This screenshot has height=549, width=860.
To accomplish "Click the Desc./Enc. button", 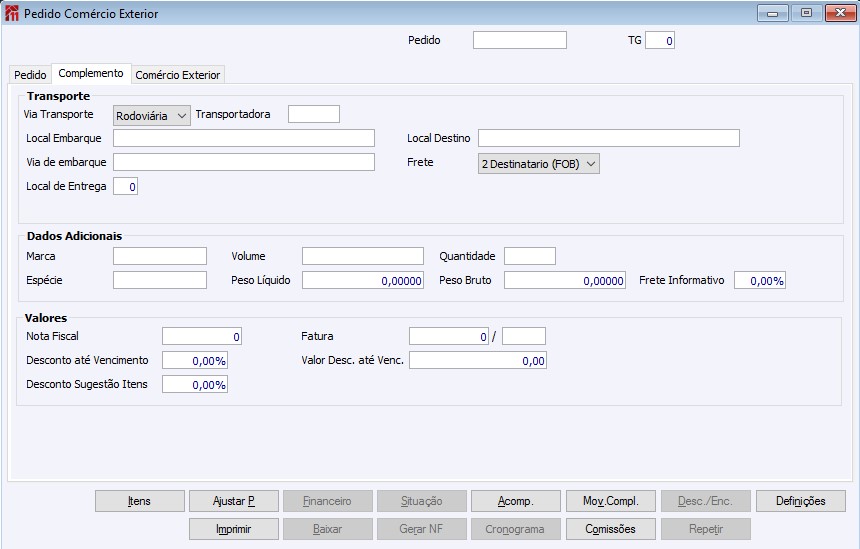I will [x=706, y=501].
